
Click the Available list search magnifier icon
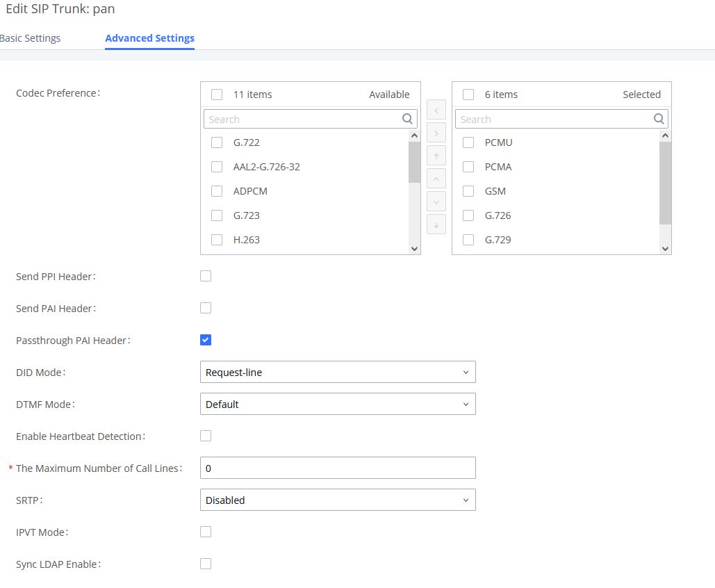click(x=408, y=119)
